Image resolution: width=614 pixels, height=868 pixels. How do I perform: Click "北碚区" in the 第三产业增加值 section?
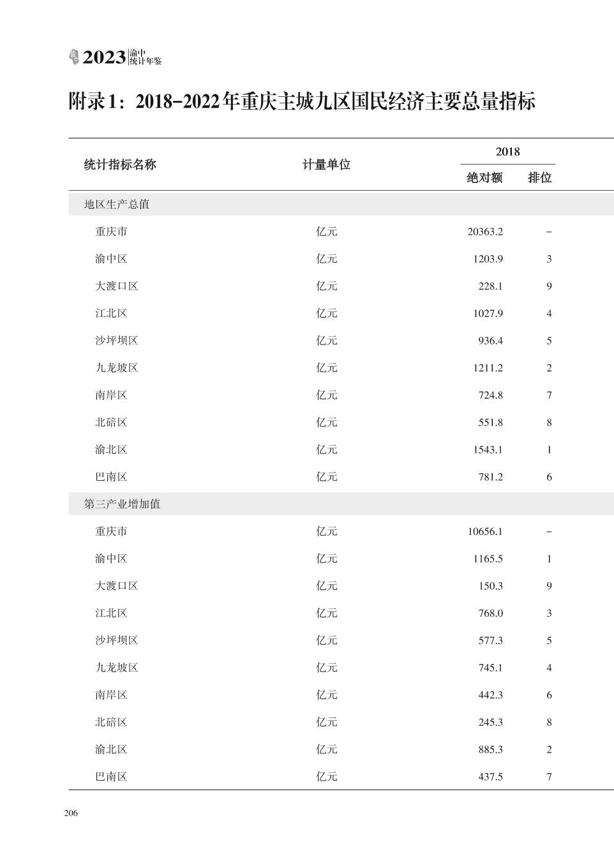(x=111, y=723)
